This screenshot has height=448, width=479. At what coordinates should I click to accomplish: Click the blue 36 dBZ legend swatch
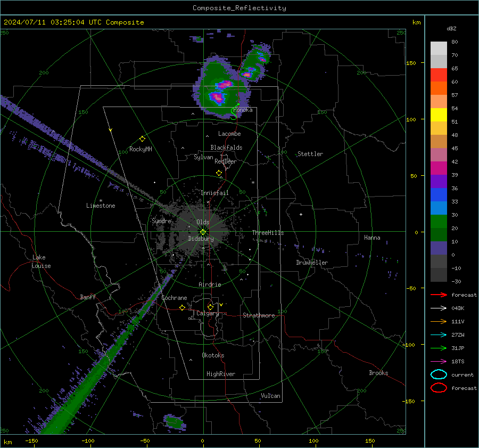coord(439,195)
